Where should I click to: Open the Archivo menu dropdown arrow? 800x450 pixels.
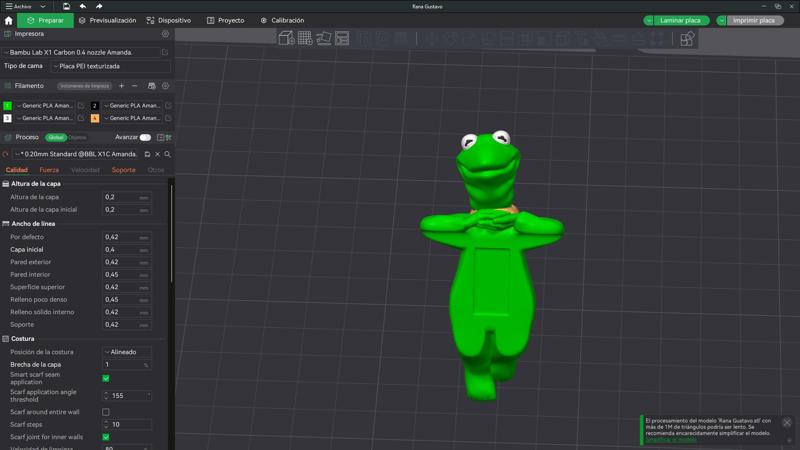point(43,7)
